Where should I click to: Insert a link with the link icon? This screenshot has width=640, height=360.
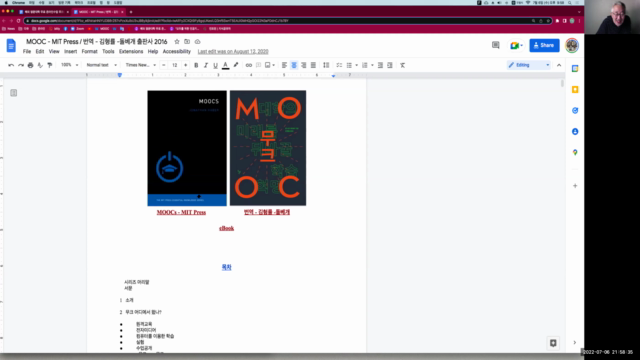point(249,65)
